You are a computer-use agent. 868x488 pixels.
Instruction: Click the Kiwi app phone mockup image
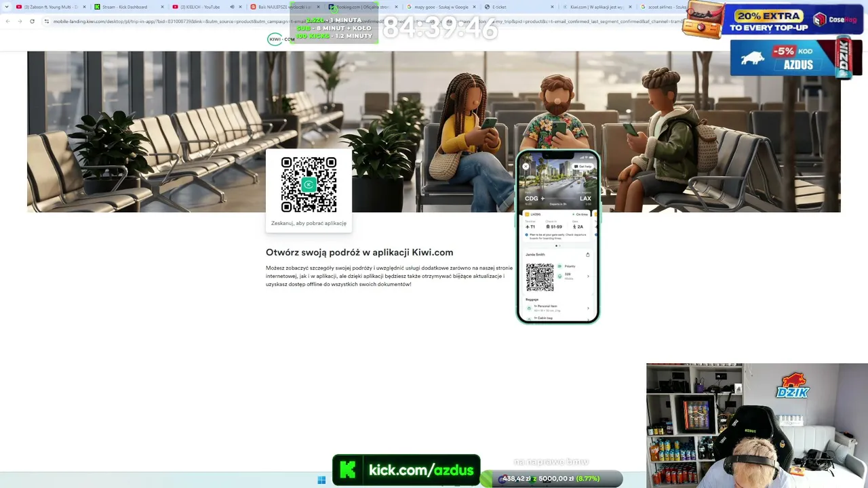coord(557,237)
